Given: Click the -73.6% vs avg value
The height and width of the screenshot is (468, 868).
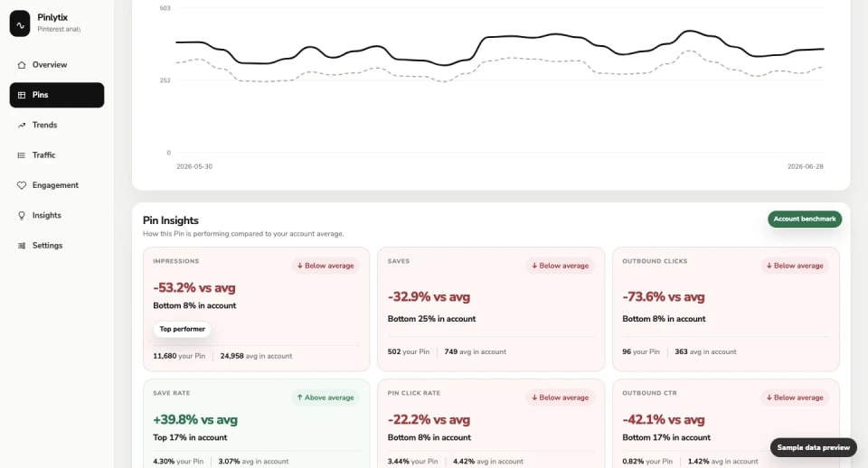Looking at the screenshot, I should 664,296.
